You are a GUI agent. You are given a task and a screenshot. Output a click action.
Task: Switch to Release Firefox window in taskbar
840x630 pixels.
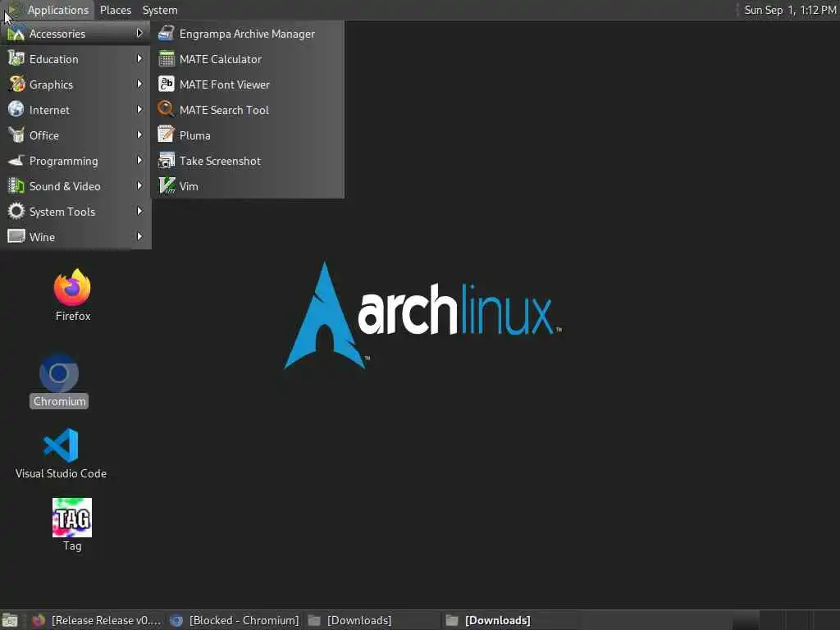[x=97, y=620]
